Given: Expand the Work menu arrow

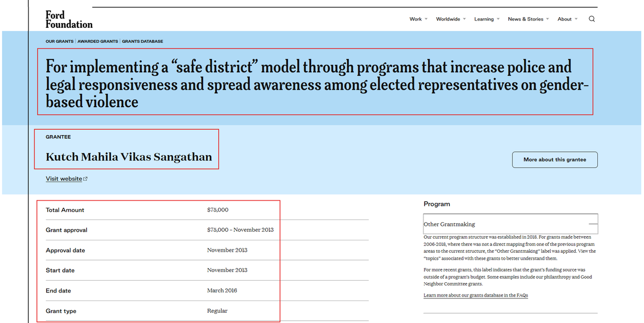Looking at the screenshot, I should tap(426, 19).
